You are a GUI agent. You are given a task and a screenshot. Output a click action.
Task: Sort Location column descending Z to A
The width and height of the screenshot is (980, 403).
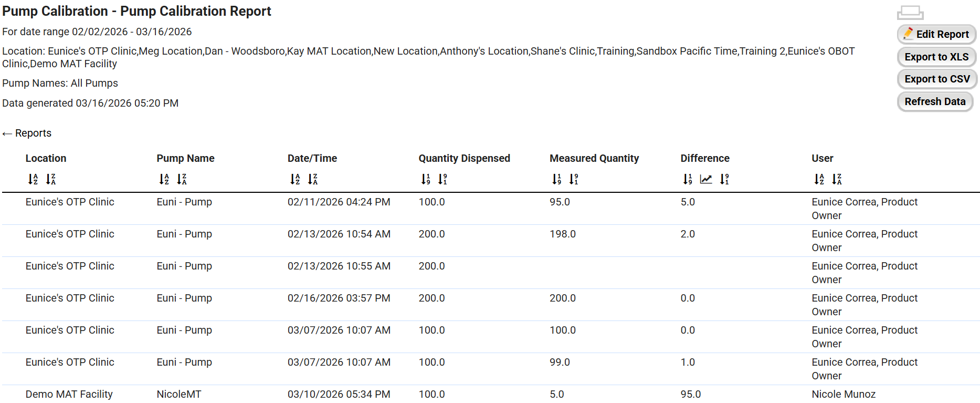click(50, 179)
